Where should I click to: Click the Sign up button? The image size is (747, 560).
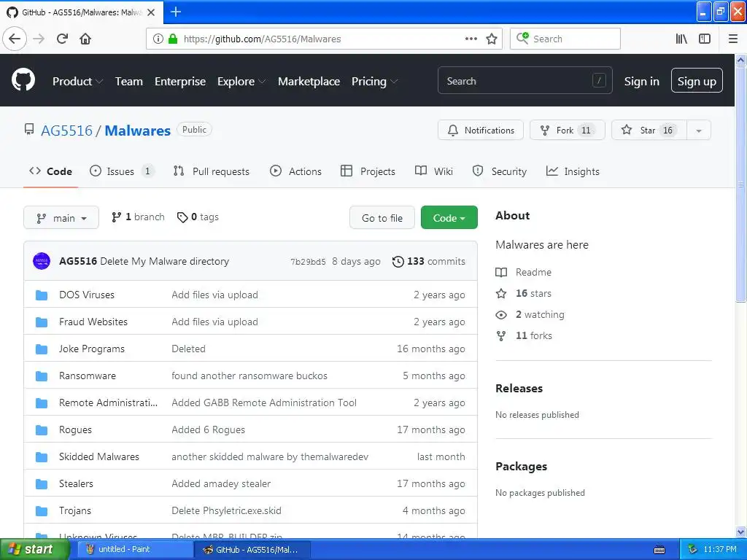pos(697,80)
